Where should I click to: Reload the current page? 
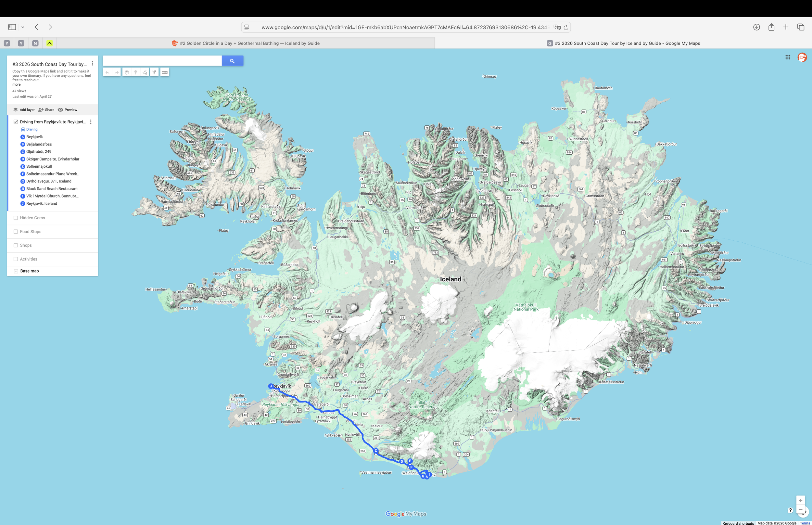click(x=566, y=27)
